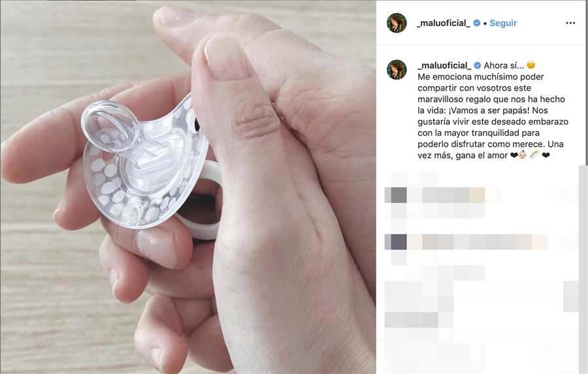The width and height of the screenshot is (588, 374).
Task: Click the last black heart emoji
Action: click(x=546, y=155)
